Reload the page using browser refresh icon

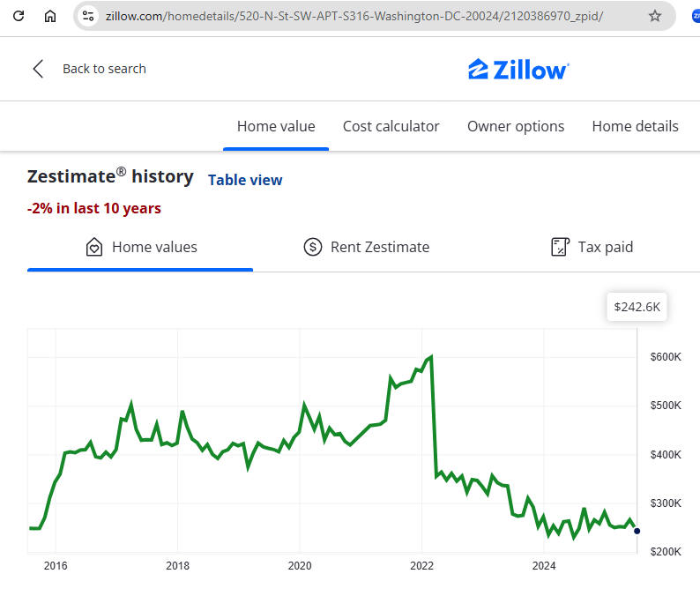point(19,16)
